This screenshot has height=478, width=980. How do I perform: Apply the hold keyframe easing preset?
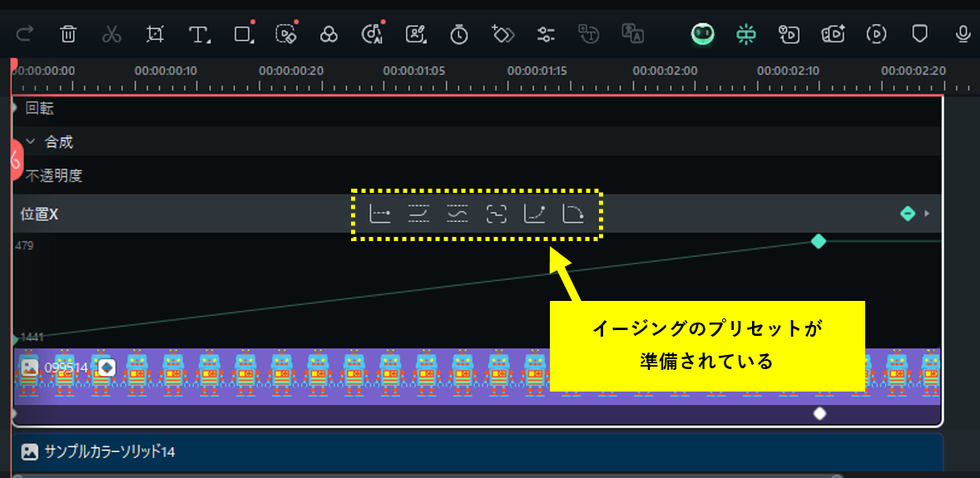[x=380, y=214]
